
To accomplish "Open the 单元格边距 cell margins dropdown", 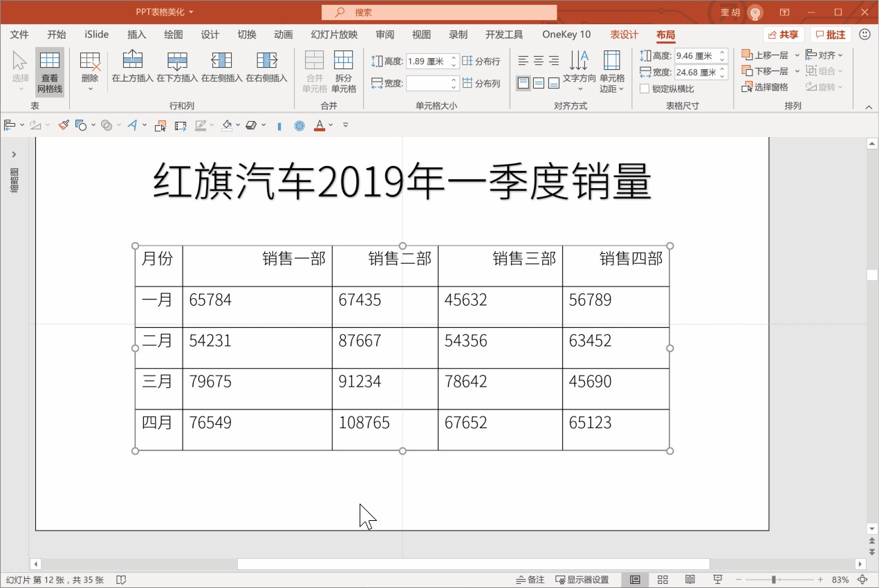I will 612,72.
